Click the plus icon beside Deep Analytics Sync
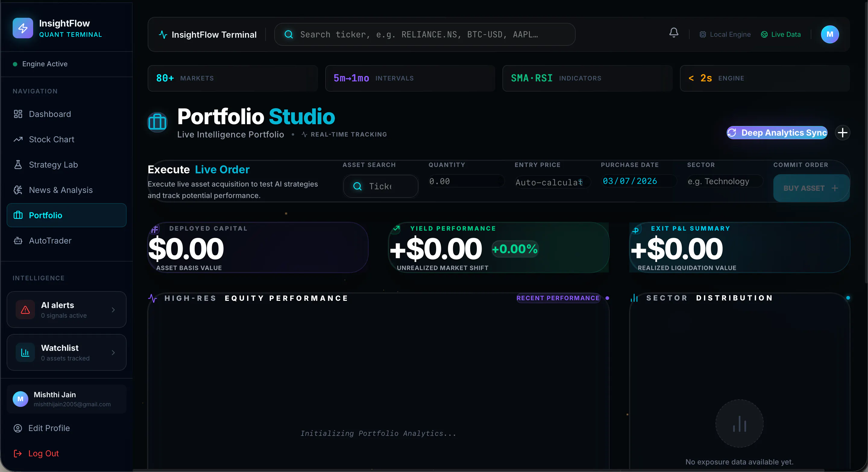868x472 pixels. click(843, 132)
